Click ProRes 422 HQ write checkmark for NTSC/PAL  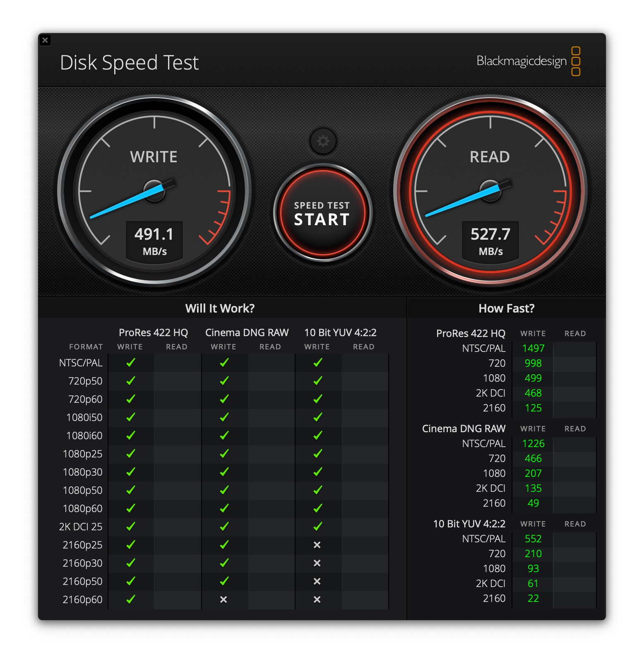[x=131, y=363]
